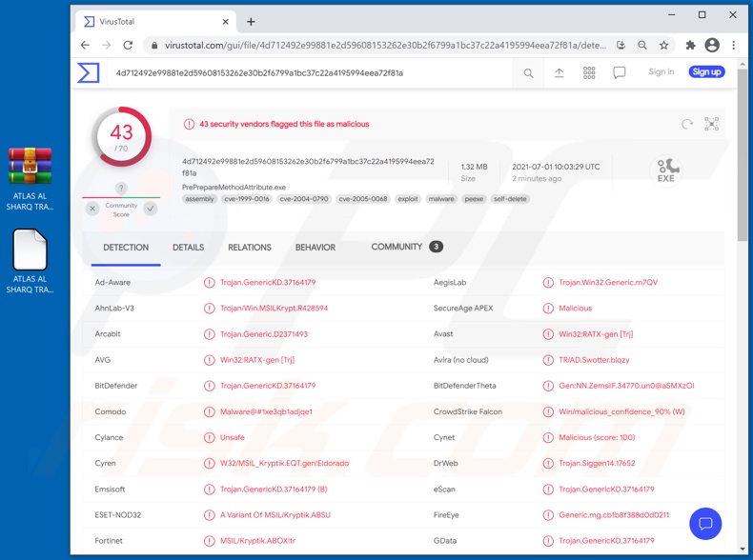
Task: Click the Avast Win32:RATX-gen [Trj] result
Action: click(x=596, y=334)
